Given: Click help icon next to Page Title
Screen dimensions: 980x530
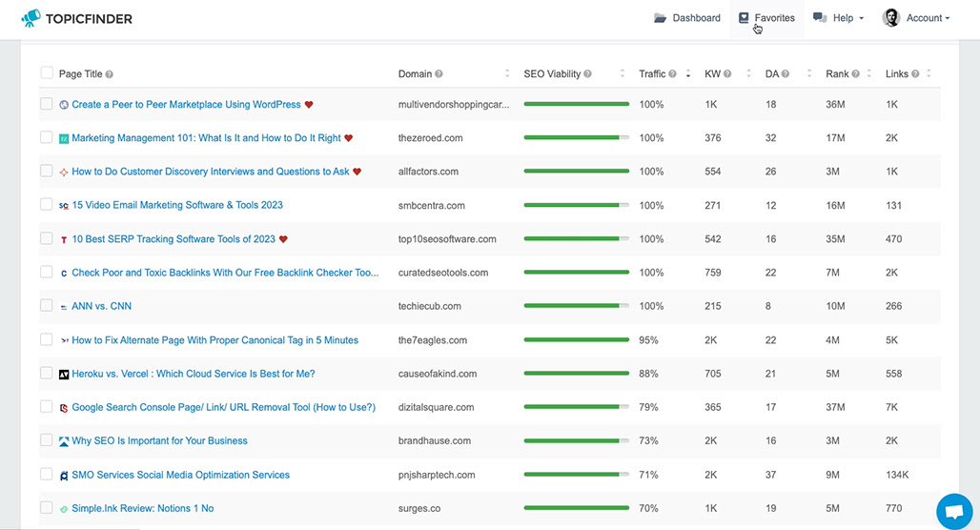Looking at the screenshot, I should [x=110, y=74].
